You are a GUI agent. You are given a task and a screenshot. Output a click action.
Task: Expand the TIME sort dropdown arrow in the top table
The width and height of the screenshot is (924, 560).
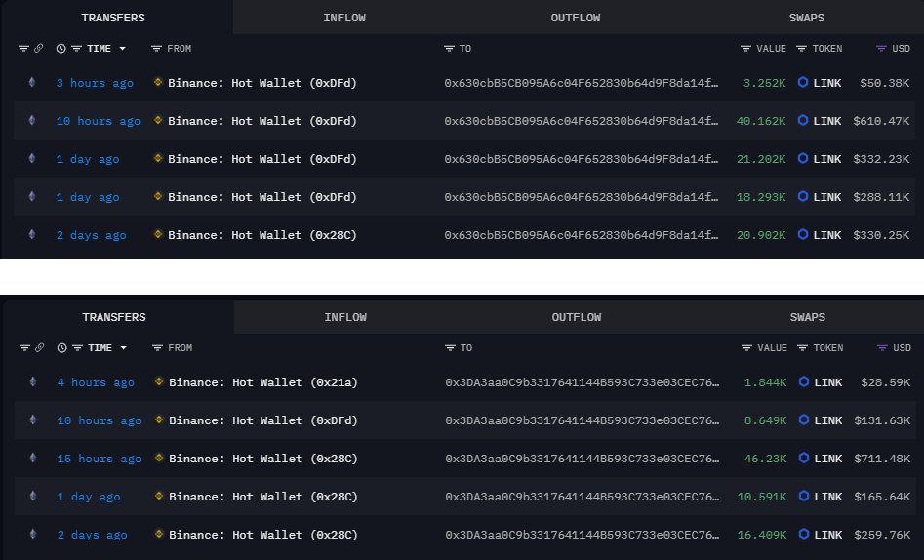(122, 48)
